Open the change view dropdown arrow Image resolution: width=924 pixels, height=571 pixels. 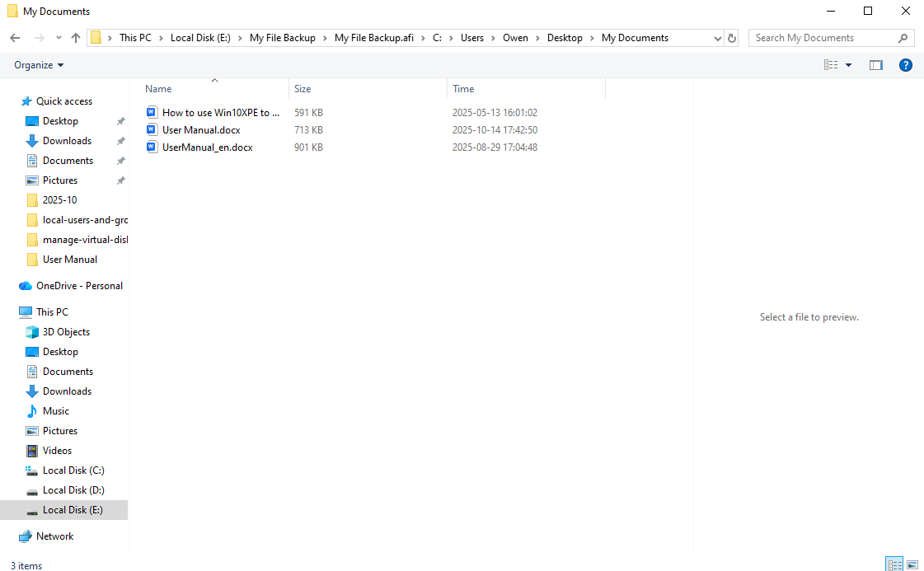[x=848, y=65]
